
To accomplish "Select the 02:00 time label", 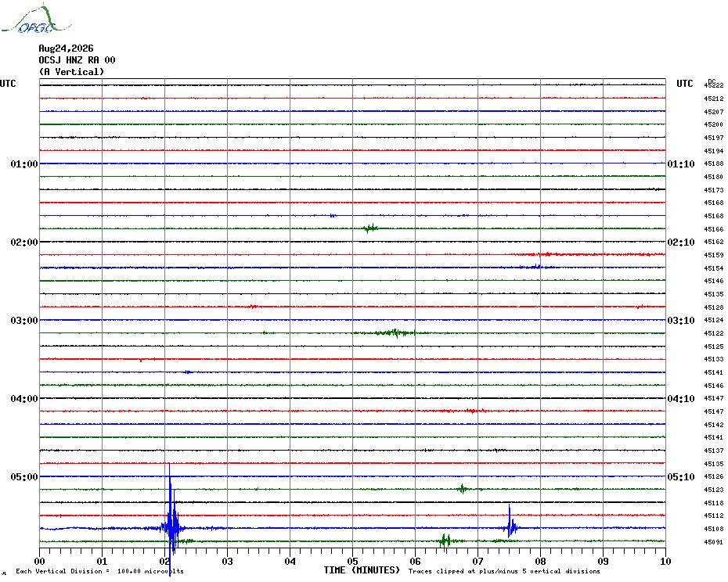I will [x=24, y=242].
